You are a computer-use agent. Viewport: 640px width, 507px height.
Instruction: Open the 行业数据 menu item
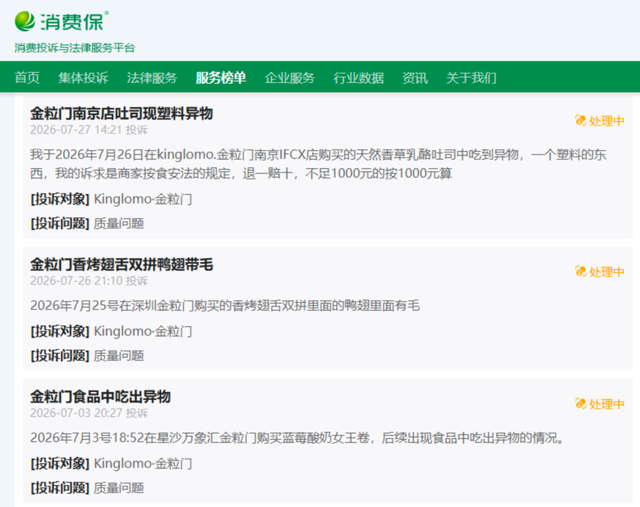click(x=359, y=78)
